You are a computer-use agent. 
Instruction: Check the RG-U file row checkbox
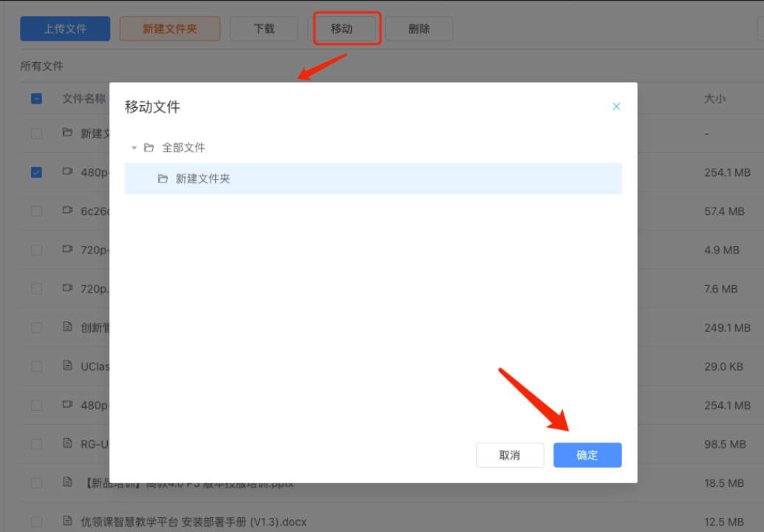[36, 444]
